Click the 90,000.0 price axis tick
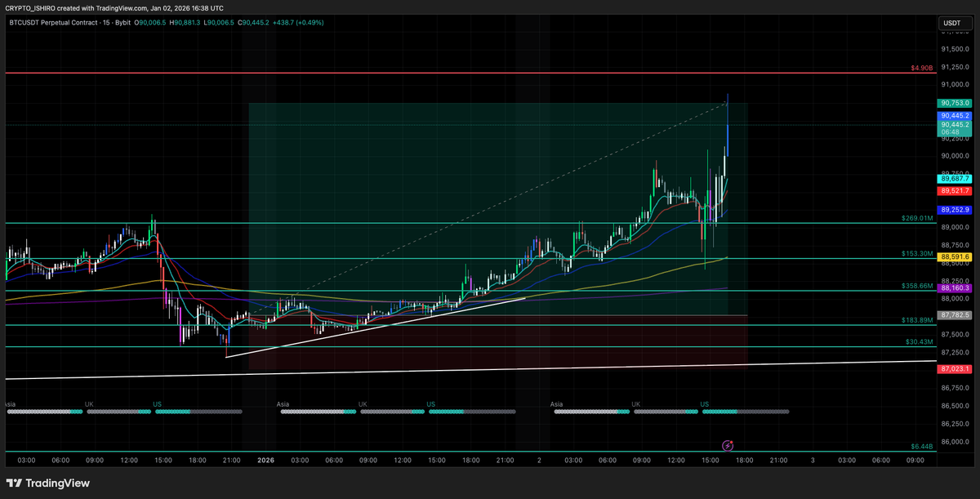 tap(955, 156)
